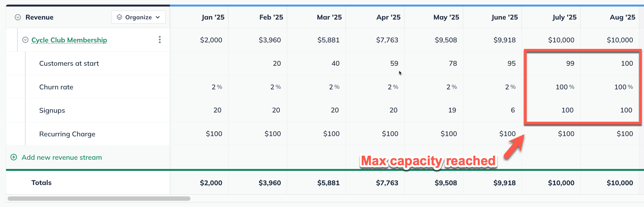The height and width of the screenshot is (207, 644).
Task: Click the plus icon beside Add new revenue stream
Action: click(13, 157)
